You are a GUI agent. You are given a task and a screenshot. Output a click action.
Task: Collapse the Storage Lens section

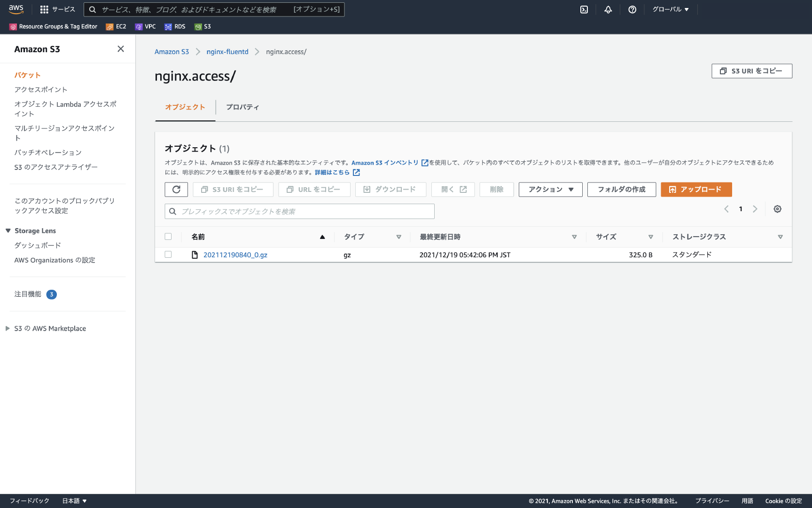(8, 230)
